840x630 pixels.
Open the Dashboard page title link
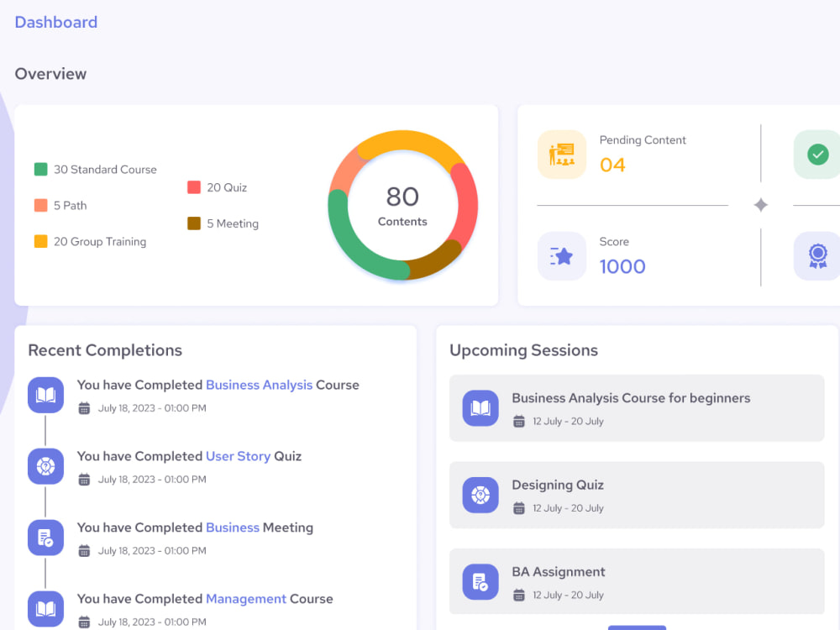[56, 22]
